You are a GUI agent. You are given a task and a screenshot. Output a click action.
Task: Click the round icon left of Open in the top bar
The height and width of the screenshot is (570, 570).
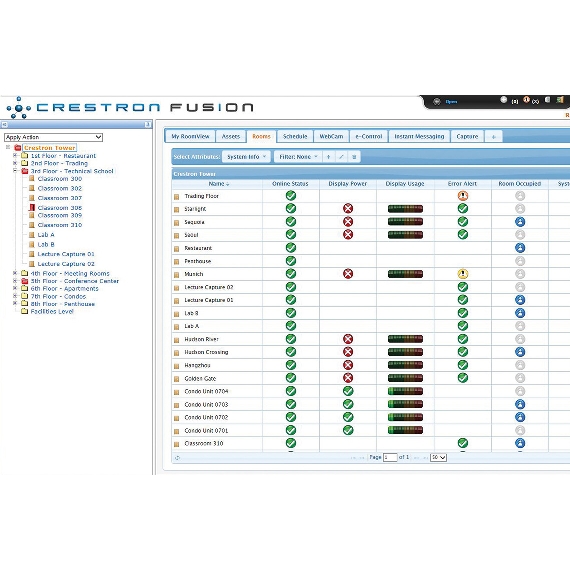coord(437,102)
